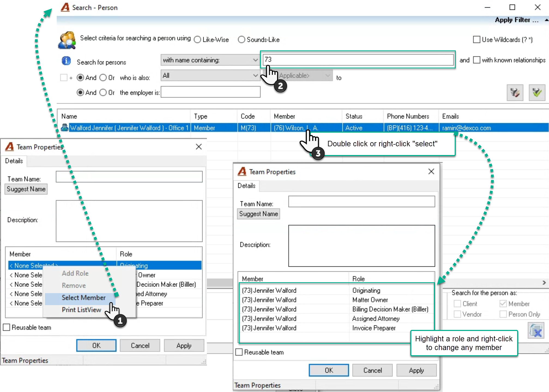Select Jennifer Walford Assigned Attorney row
Image resolution: width=549 pixels, height=392 pixels.
pyautogui.click(x=337, y=318)
